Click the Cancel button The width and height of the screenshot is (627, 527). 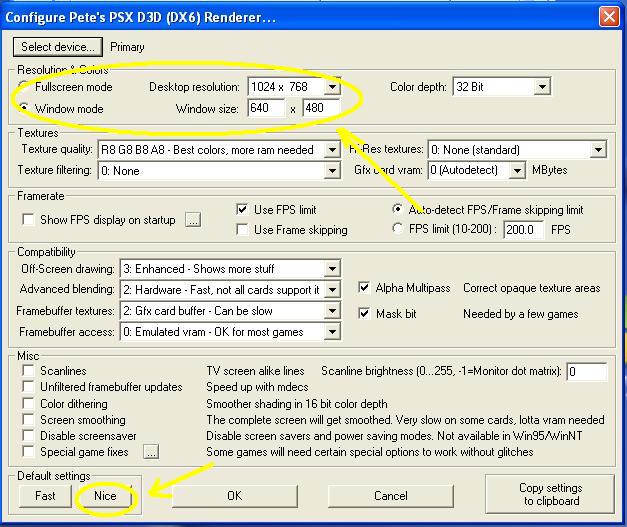391,496
